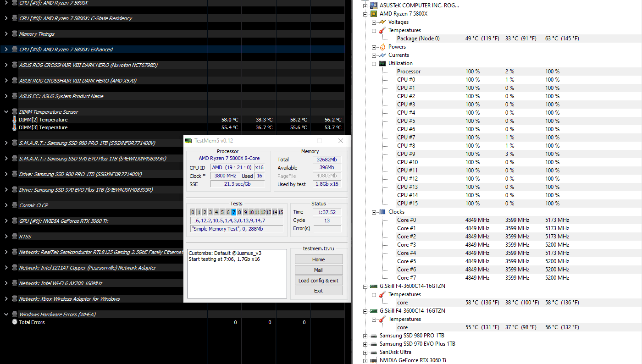Click the Clocks icon in the tree
Viewport: 642px width, 364px height.
tap(383, 212)
